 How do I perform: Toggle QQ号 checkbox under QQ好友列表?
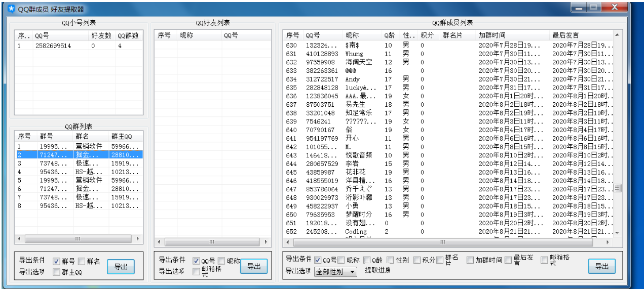click(196, 261)
